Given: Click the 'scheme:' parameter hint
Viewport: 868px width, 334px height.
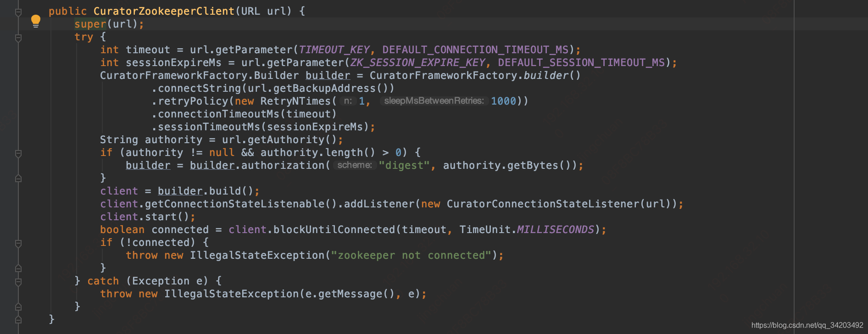Looking at the screenshot, I should [x=355, y=165].
